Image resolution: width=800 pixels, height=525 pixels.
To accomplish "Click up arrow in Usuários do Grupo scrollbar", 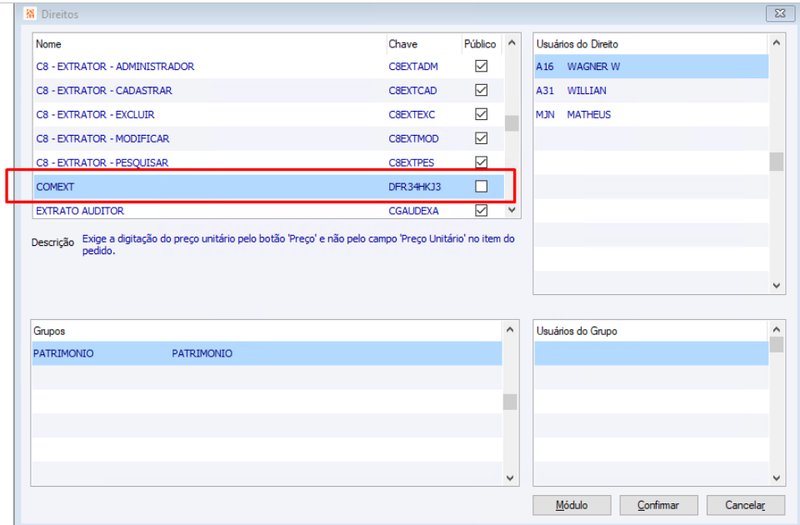I will 777,330.
